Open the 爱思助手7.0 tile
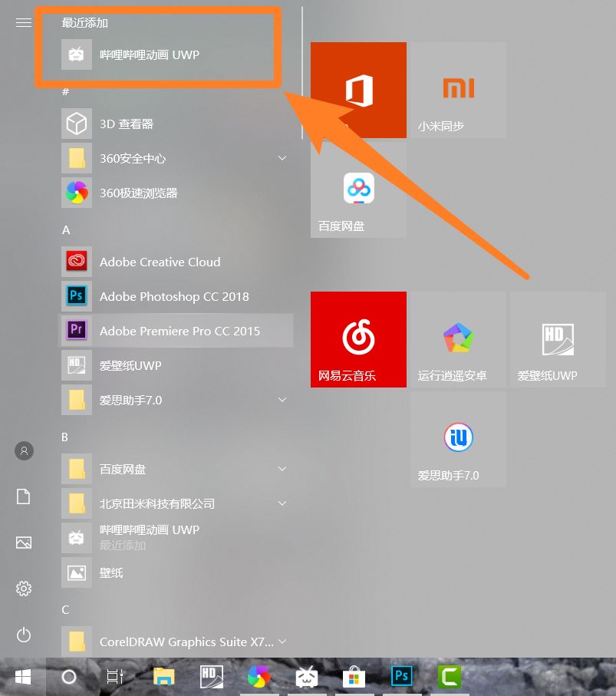The image size is (616, 696). [457, 439]
